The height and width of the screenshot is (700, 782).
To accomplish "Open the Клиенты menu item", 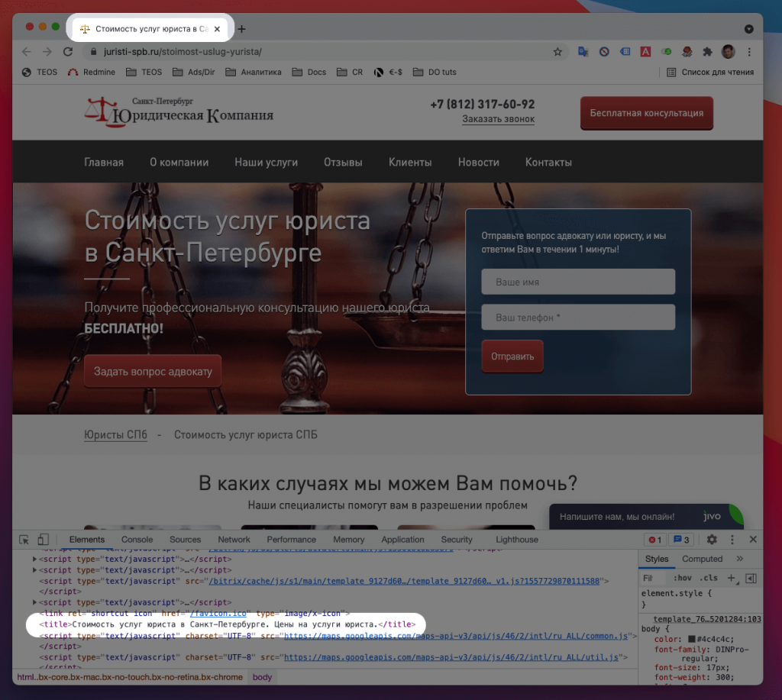I will coord(410,163).
